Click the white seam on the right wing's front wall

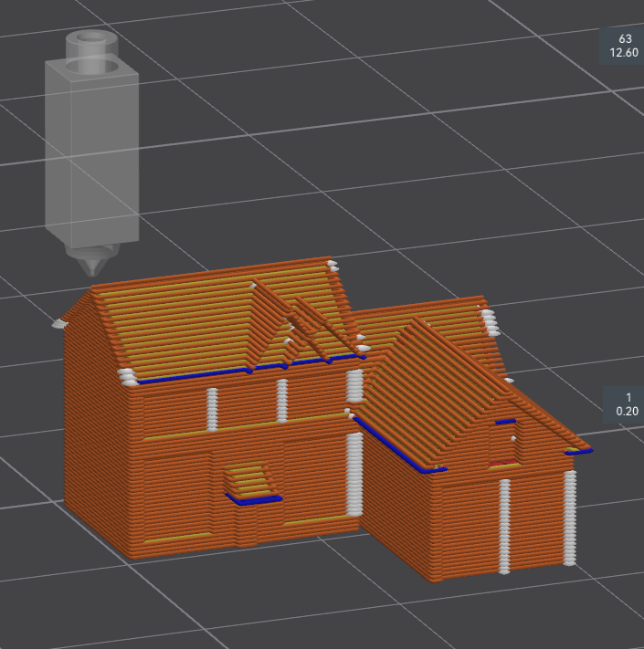[x=503, y=525]
